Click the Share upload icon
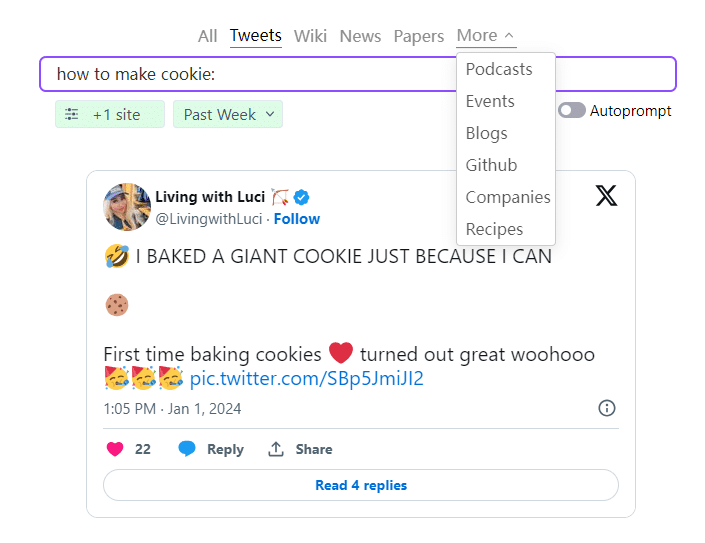 [276, 449]
